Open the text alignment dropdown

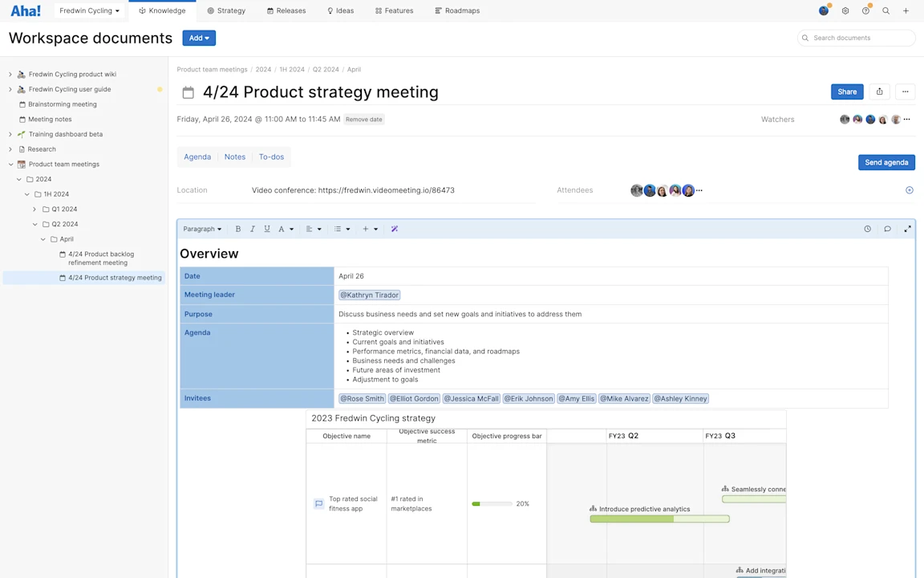314,229
